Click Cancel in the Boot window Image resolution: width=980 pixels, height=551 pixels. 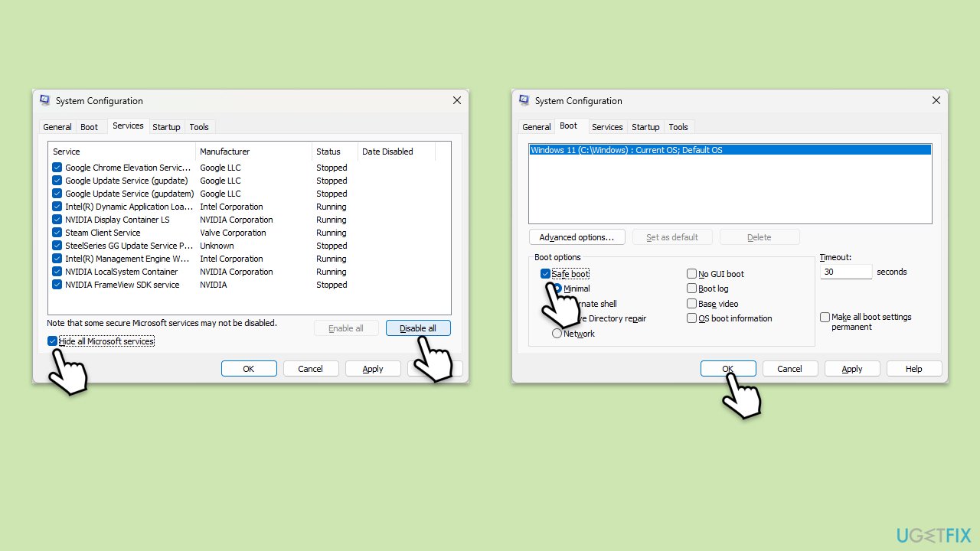click(x=790, y=369)
